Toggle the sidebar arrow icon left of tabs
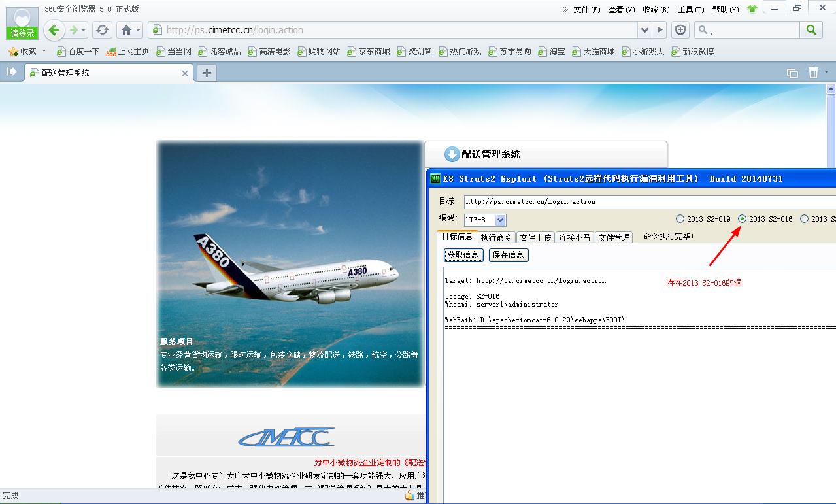The image size is (836, 504). click(12, 72)
